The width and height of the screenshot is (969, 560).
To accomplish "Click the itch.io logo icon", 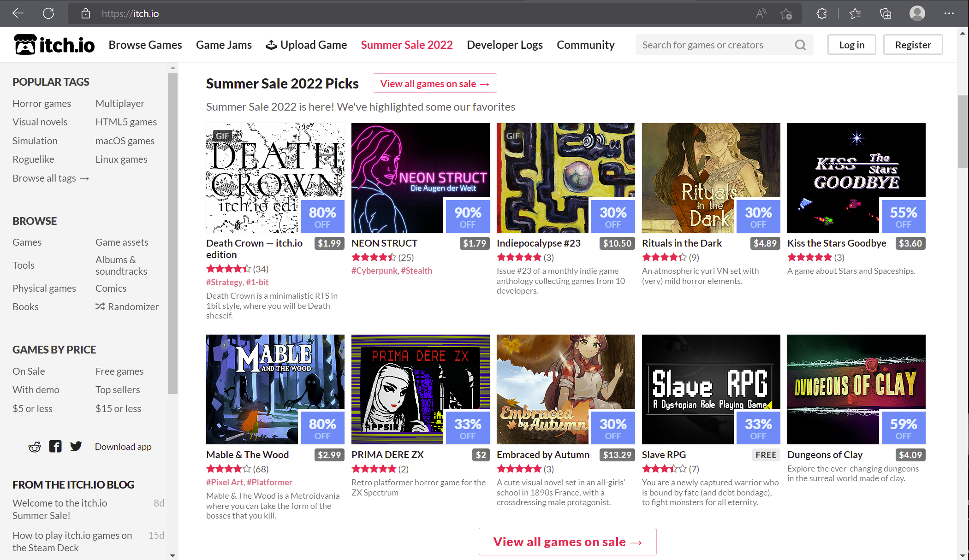I will (x=25, y=45).
